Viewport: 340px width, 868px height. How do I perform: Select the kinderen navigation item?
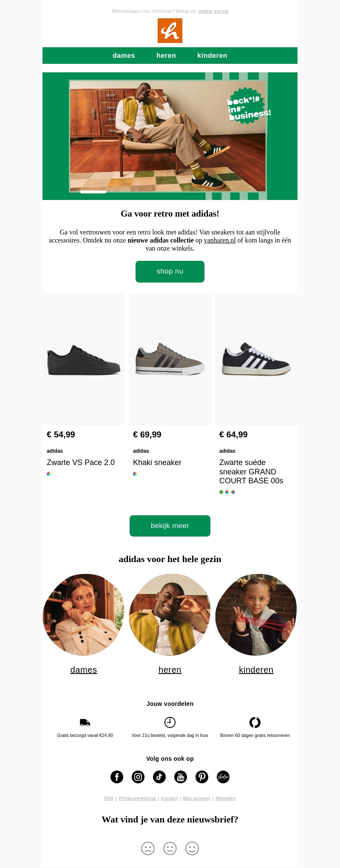tap(212, 56)
